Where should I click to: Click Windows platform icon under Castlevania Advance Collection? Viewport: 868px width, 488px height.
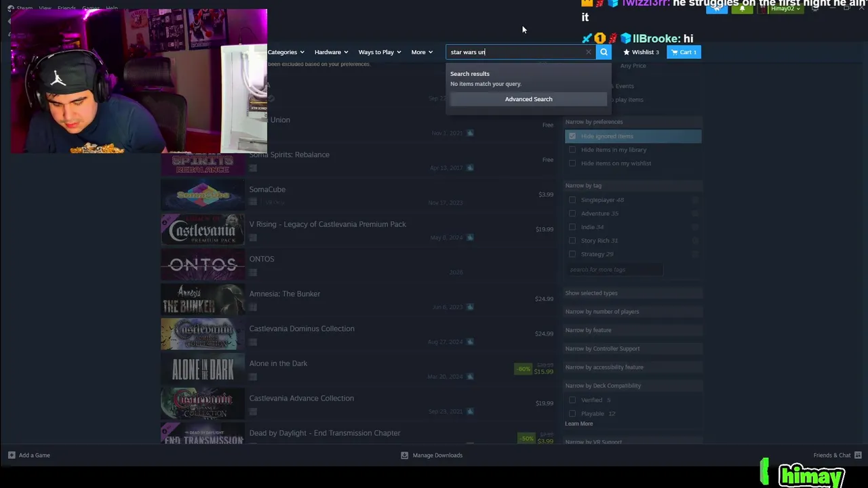tap(253, 411)
